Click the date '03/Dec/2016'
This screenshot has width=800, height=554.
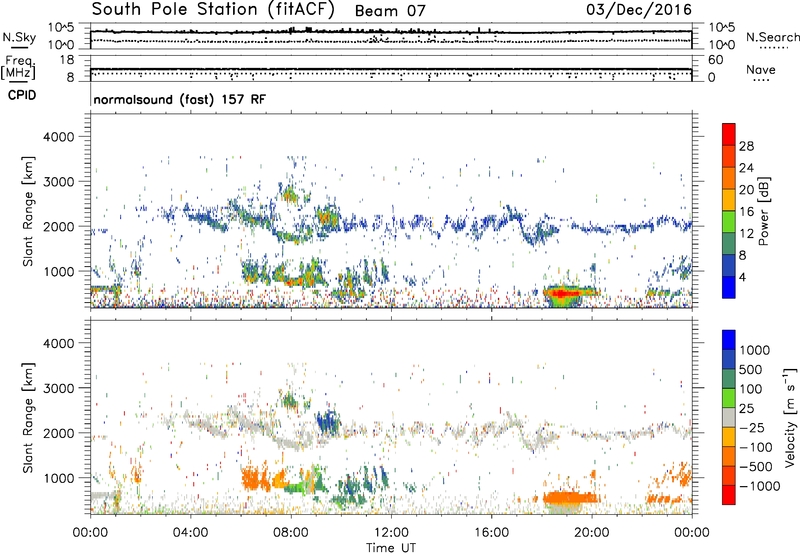pyautogui.click(x=639, y=9)
